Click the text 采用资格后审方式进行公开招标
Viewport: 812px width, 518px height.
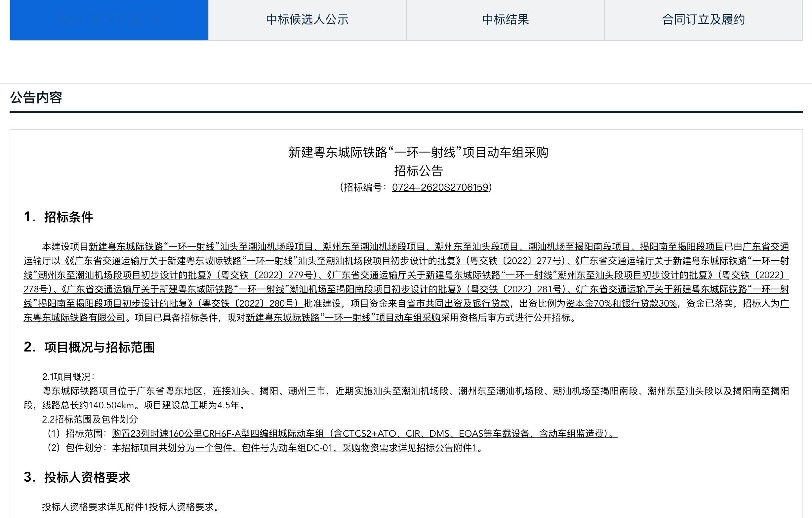506,318
